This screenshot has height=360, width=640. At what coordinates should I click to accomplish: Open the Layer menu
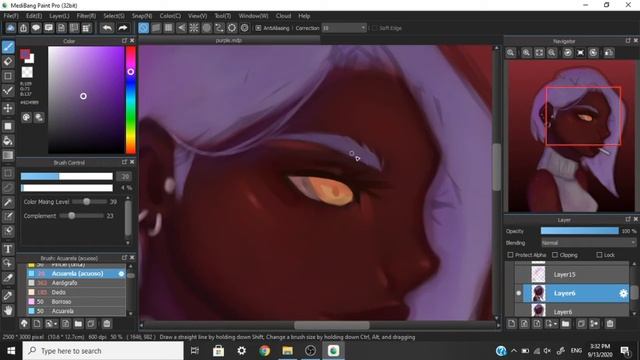point(59,16)
